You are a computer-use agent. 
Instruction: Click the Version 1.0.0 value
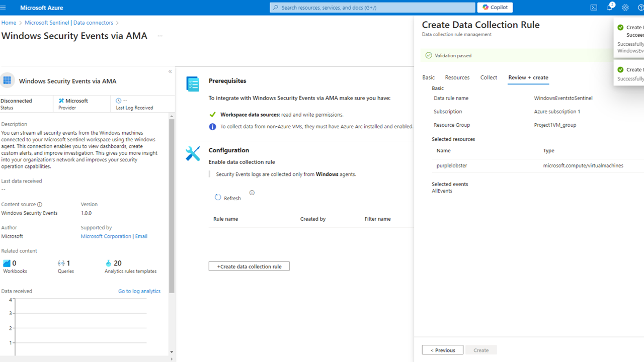pos(86,213)
